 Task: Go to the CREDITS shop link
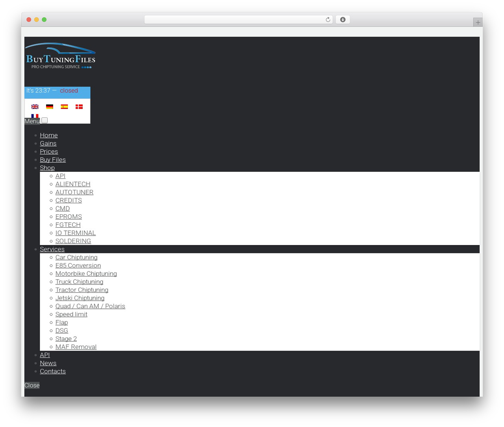tap(69, 201)
